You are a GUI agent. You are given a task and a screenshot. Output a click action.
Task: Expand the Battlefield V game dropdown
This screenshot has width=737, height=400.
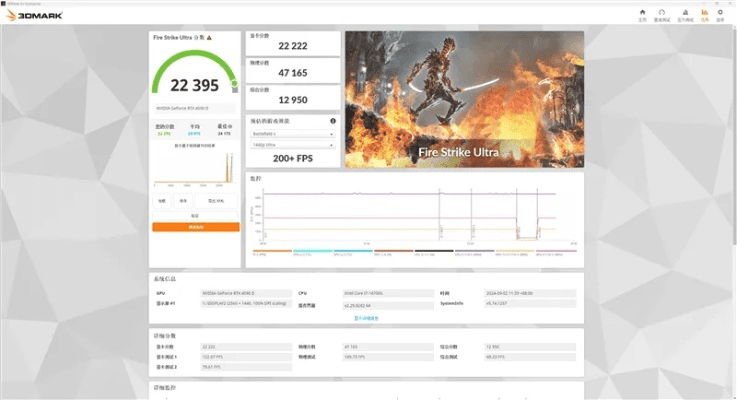(291, 133)
